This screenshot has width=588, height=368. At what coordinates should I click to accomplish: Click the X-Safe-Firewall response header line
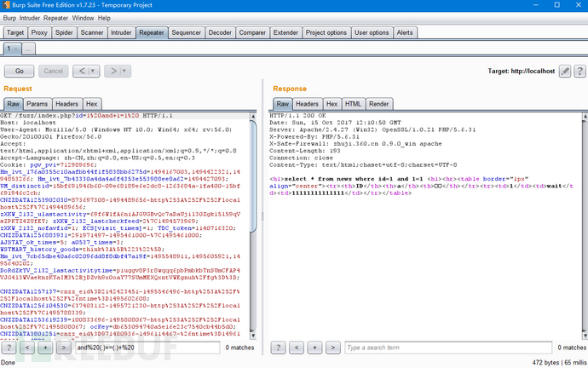click(355, 143)
